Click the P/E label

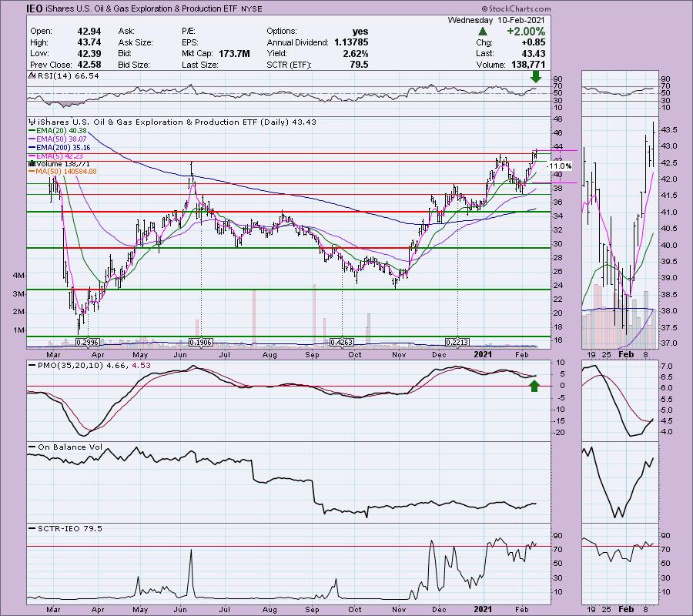pos(189,32)
